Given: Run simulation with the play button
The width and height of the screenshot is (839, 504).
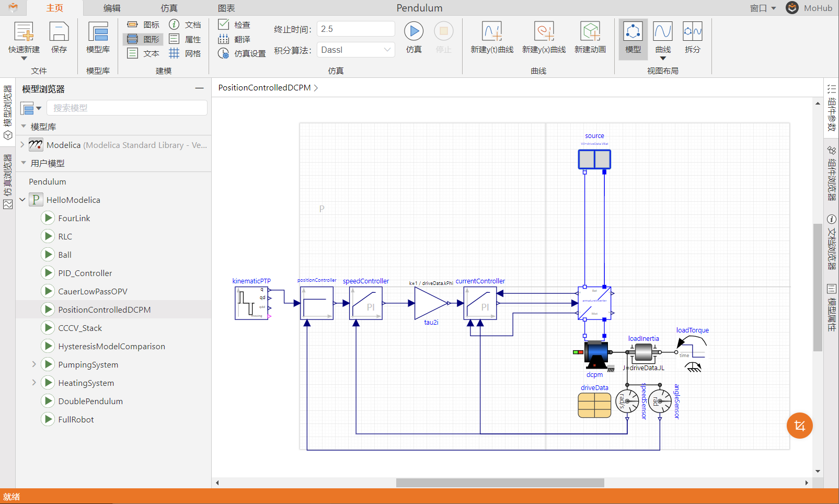Looking at the screenshot, I should (413, 31).
